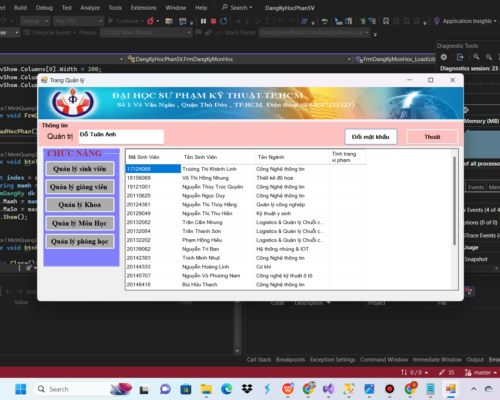Click the Đổi mật khẩu button
Screen dimensions: 500x400
371,137
